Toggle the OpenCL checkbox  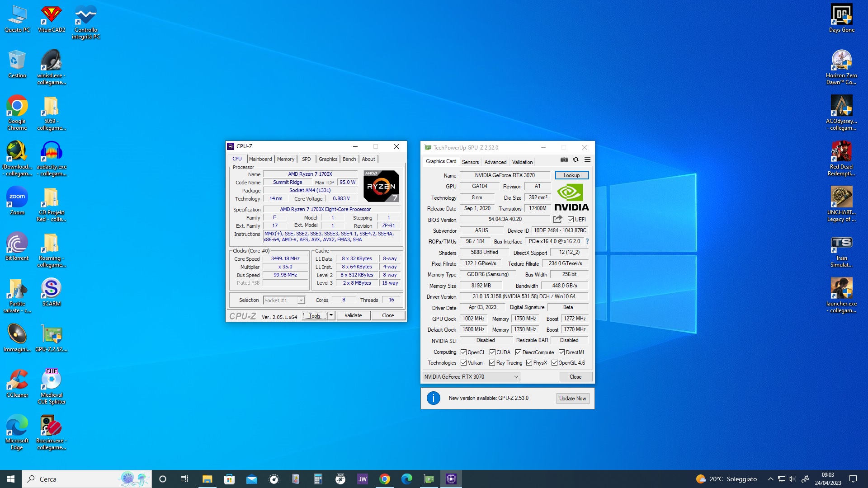click(x=463, y=352)
